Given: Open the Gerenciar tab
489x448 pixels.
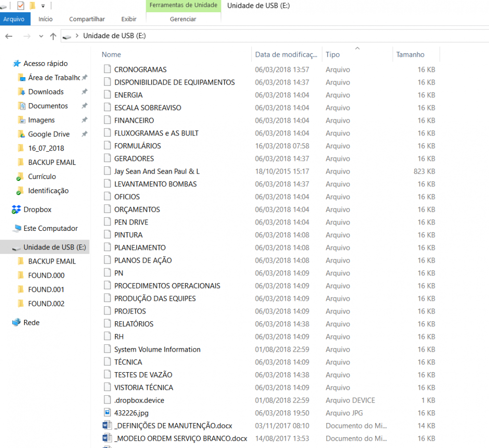Looking at the screenshot, I should (183, 19).
